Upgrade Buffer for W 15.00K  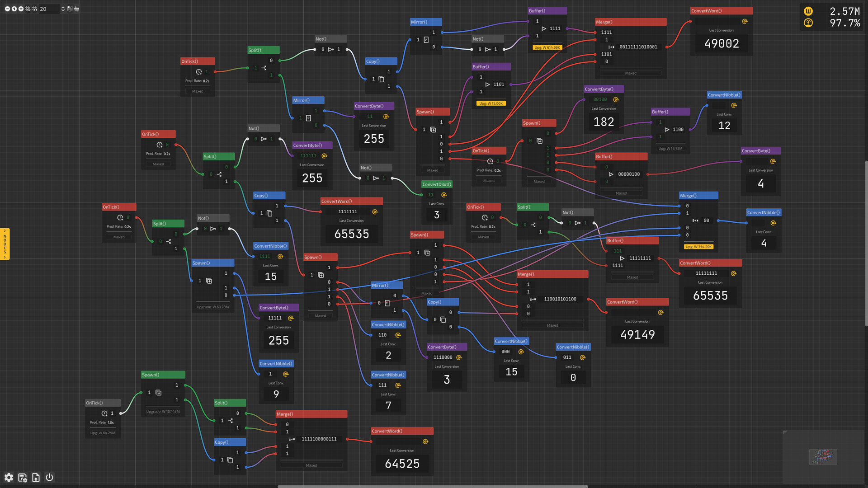coord(491,103)
